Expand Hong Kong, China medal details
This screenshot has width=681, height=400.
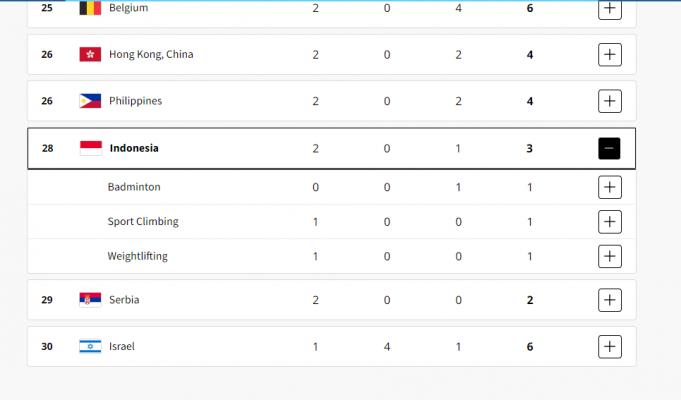tap(610, 54)
